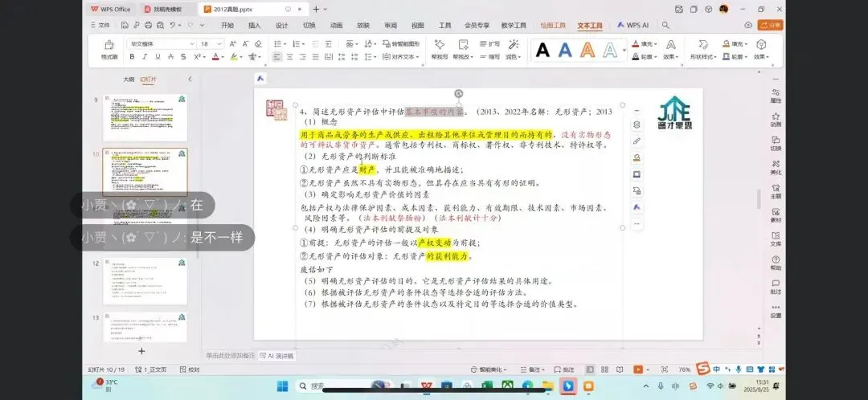
Task: Toggle italic text formatting
Action: [145, 56]
